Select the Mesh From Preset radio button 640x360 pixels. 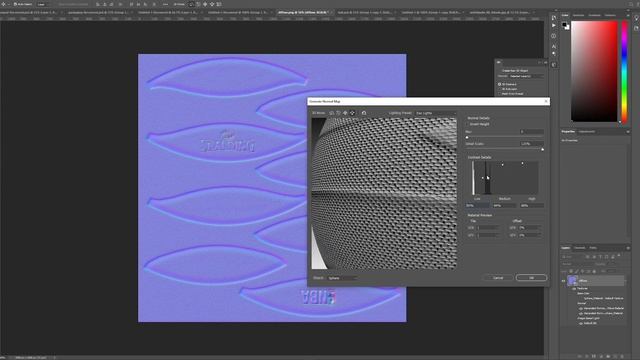(x=499, y=93)
